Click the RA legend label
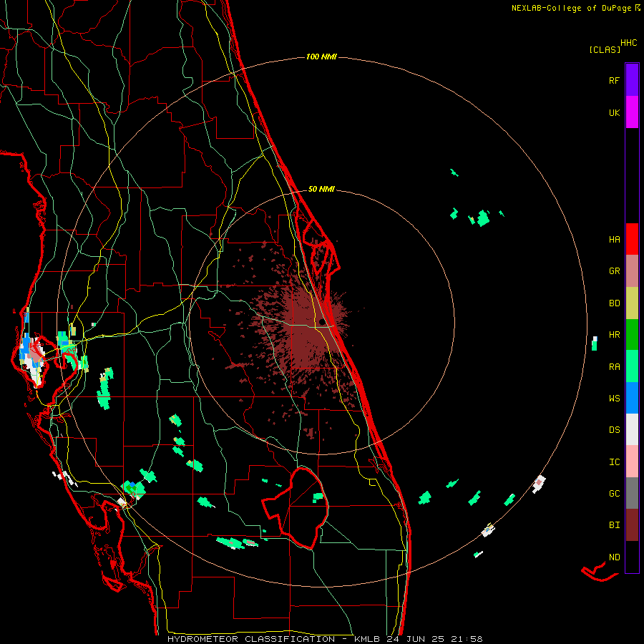Viewport: 644px width, 644px height. [x=614, y=366]
